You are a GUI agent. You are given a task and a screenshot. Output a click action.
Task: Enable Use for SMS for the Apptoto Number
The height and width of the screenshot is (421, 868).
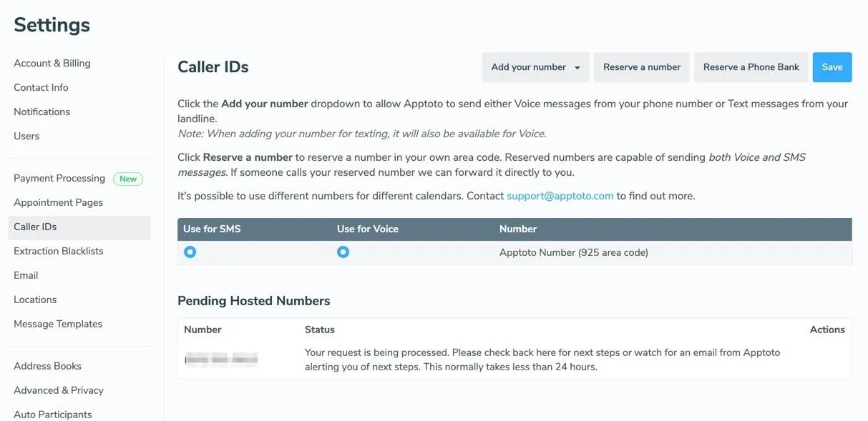[190, 252]
